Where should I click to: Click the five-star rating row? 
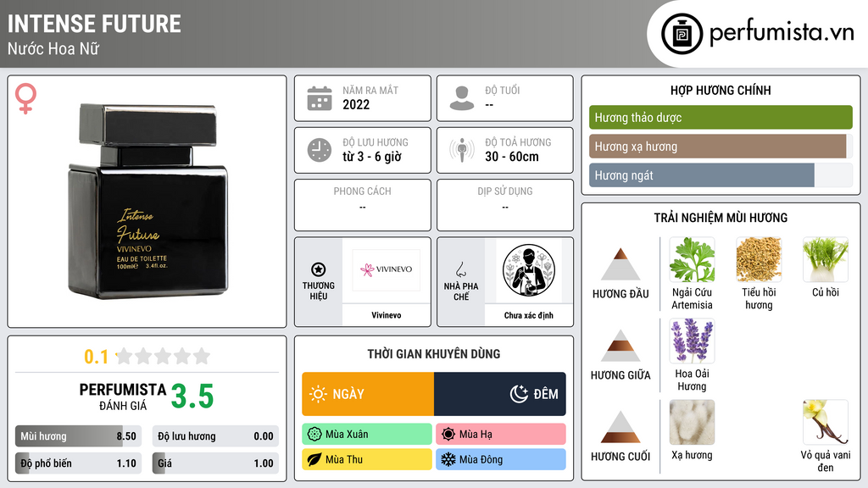click(163, 356)
